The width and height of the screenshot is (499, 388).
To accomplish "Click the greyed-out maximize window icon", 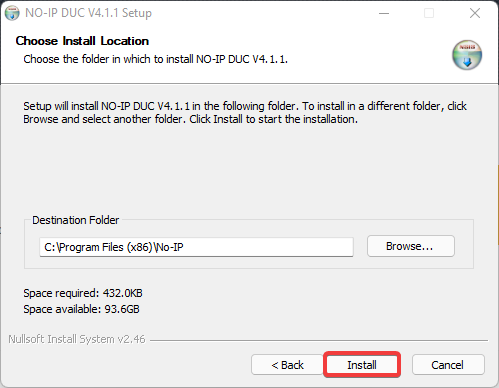I will pyautogui.click(x=429, y=13).
